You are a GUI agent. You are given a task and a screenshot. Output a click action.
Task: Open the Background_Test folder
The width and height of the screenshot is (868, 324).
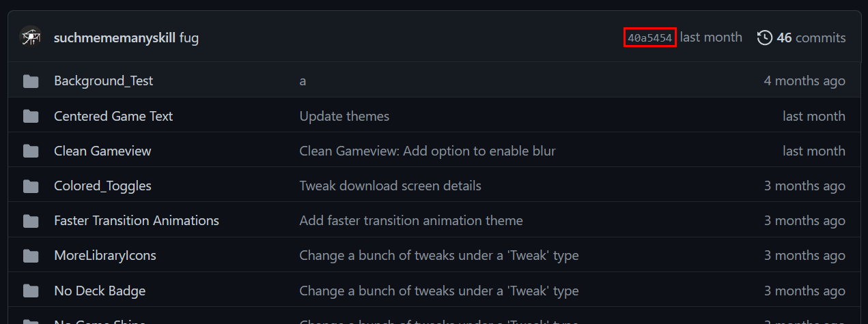coord(103,81)
